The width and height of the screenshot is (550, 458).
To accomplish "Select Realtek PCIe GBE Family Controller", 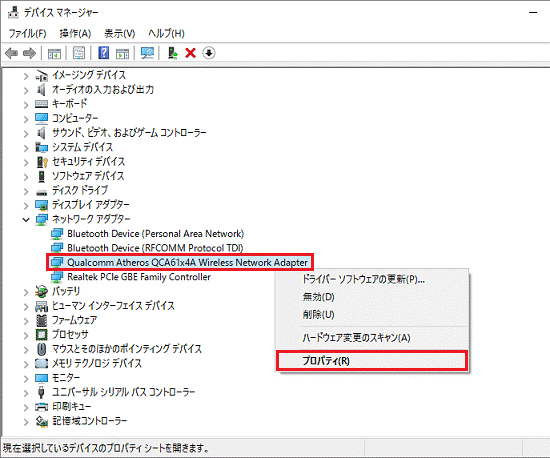I will [139, 277].
